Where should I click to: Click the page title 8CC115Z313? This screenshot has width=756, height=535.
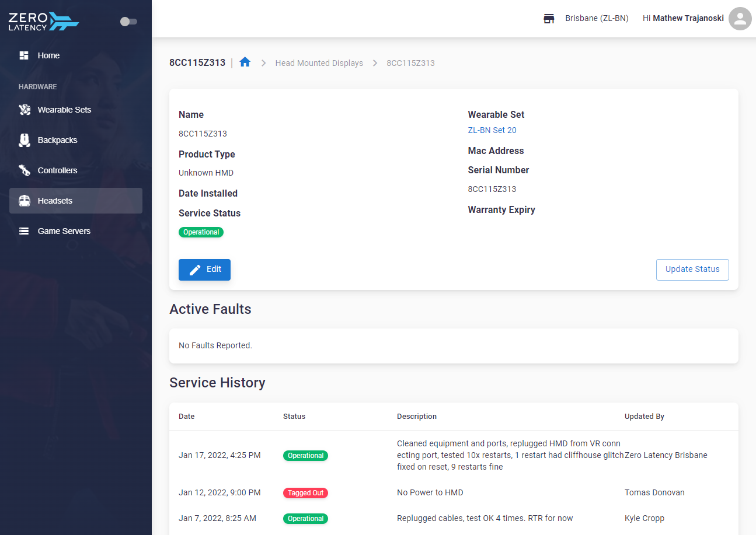197,62
